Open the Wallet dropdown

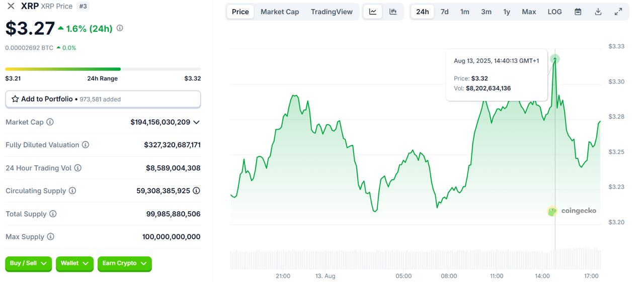[74, 263]
